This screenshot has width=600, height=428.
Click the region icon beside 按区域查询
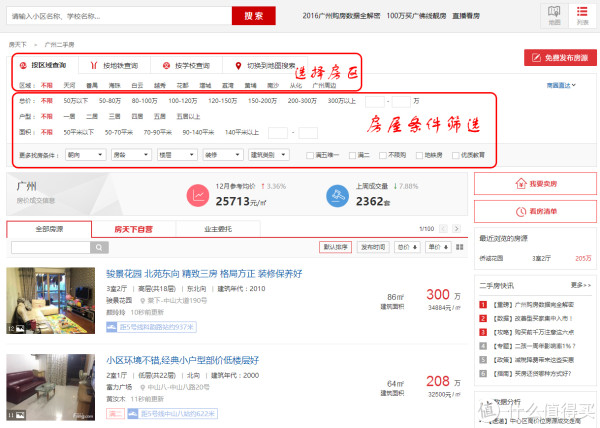pos(23,65)
